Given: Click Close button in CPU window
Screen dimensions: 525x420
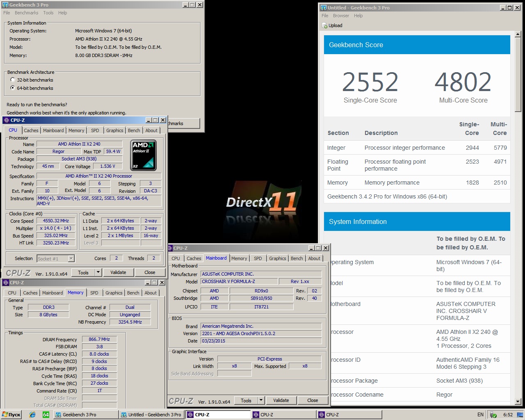Looking at the screenshot, I should click(x=150, y=272).
